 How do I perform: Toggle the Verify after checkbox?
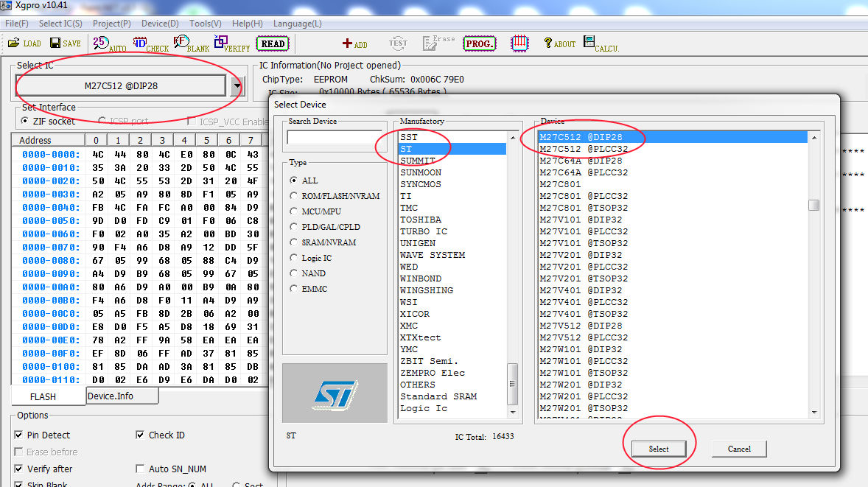click(x=19, y=469)
